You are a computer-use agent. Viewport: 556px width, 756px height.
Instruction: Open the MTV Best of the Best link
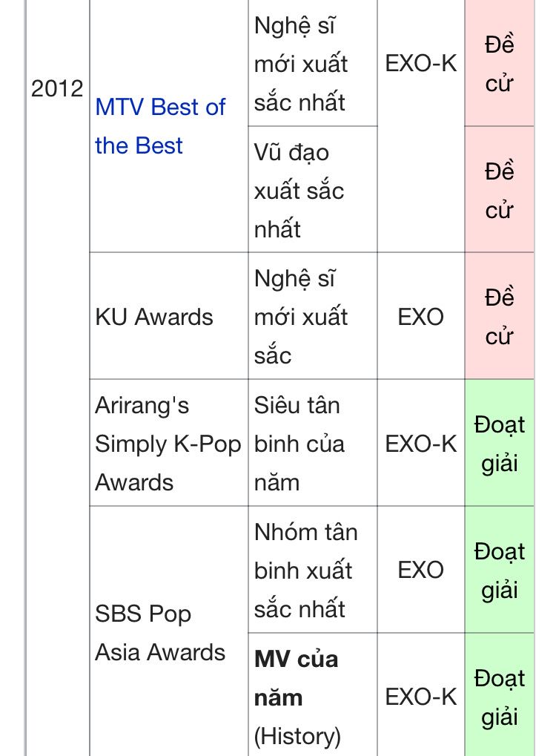(160, 126)
